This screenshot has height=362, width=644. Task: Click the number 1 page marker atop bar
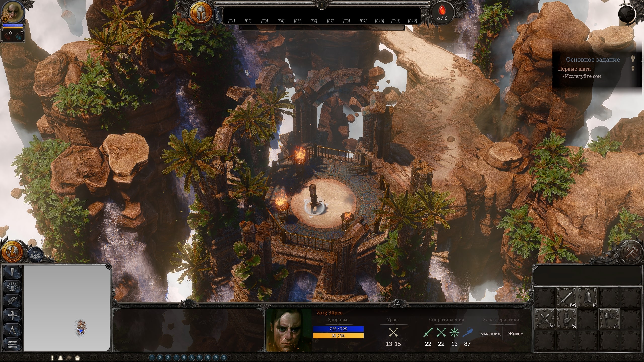pyautogui.click(x=322, y=5)
